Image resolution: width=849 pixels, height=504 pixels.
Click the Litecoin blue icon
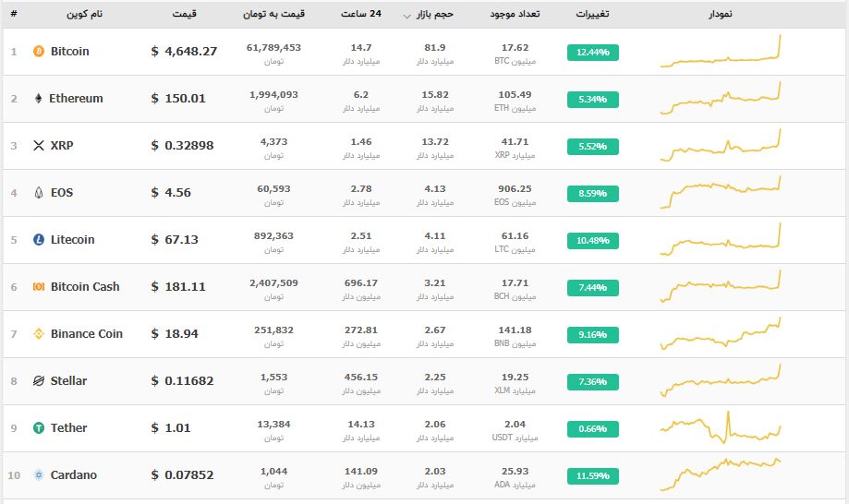click(39, 240)
